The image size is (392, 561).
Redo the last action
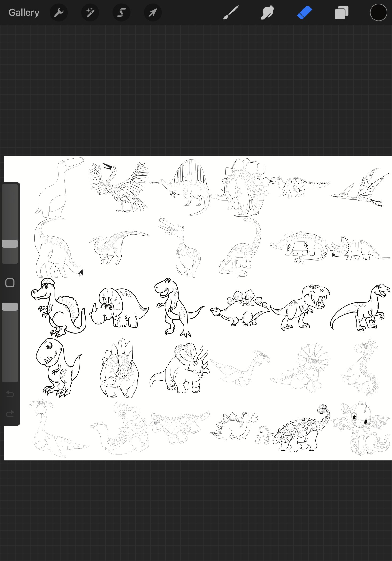[10, 414]
